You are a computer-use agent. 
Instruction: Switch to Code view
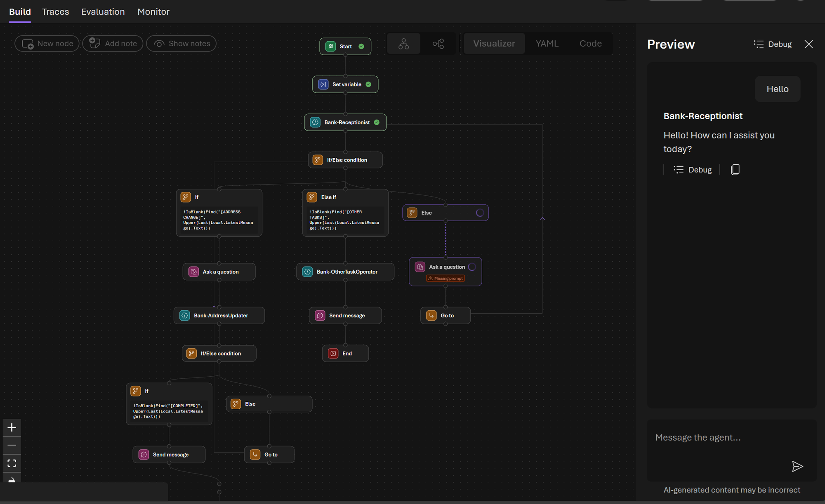(x=590, y=44)
